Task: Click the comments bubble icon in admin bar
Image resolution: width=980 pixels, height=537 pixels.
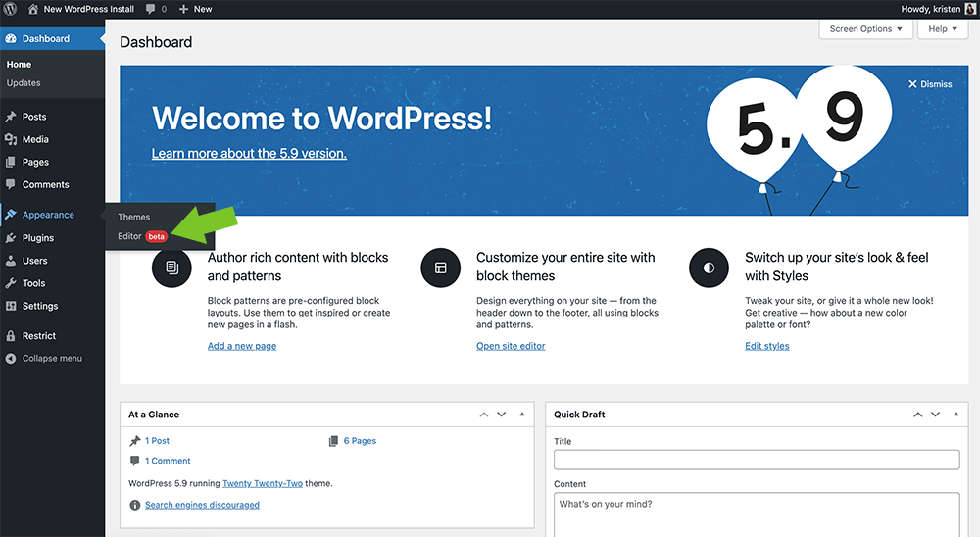Action: (151, 9)
